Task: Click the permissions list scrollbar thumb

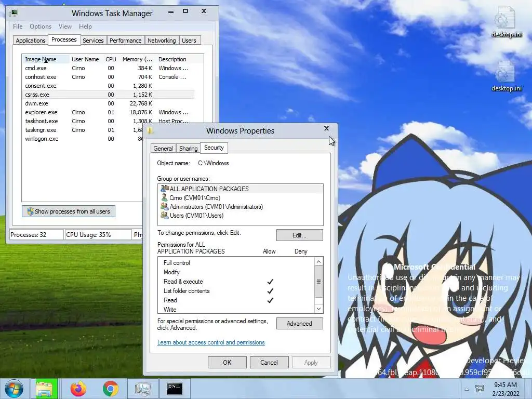Action: (318, 281)
